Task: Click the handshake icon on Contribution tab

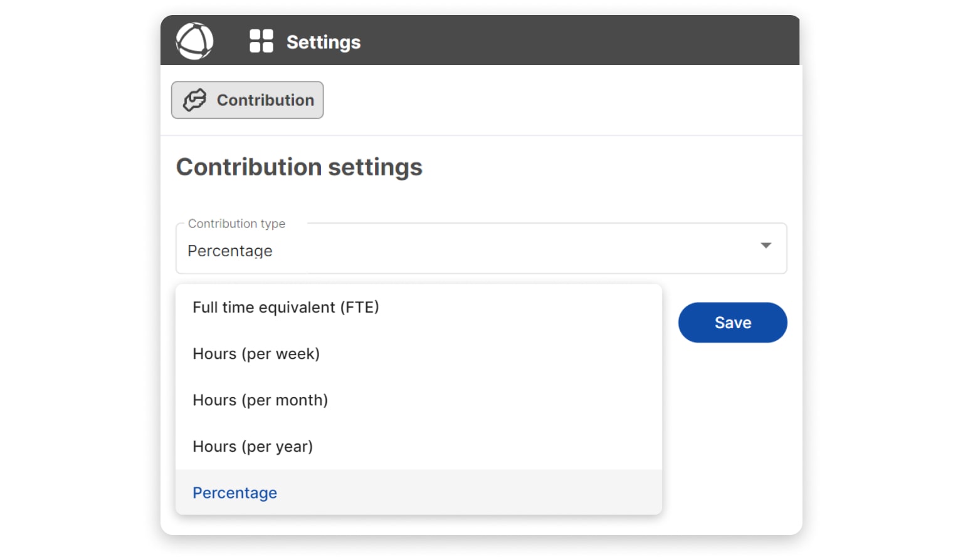Action: pyautogui.click(x=194, y=100)
